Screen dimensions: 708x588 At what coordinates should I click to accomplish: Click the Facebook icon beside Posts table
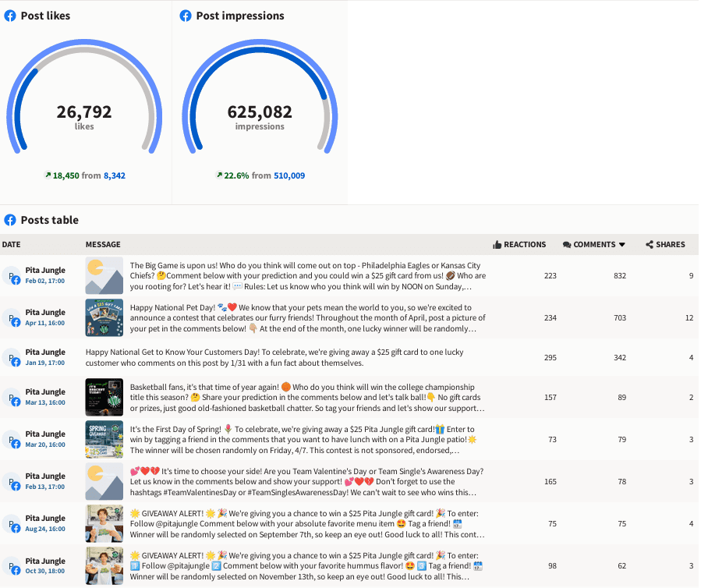[10, 220]
